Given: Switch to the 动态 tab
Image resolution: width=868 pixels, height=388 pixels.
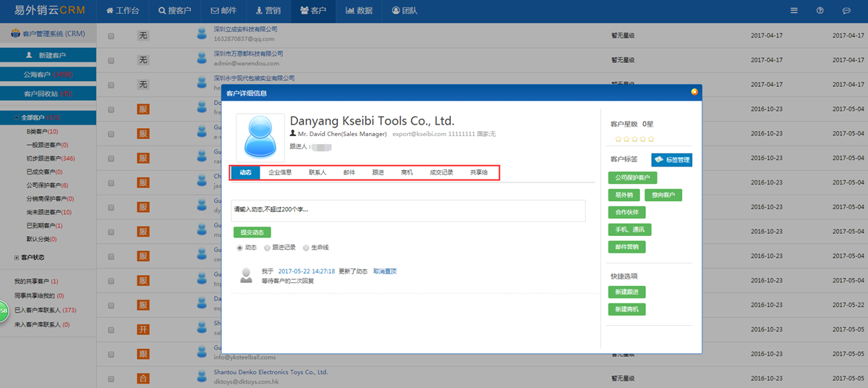Looking at the screenshot, I should click(245, 172).
